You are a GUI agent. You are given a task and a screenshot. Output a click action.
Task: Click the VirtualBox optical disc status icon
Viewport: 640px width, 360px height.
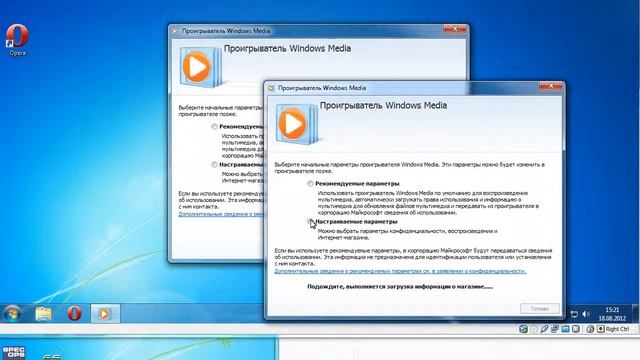click(534, 329)
